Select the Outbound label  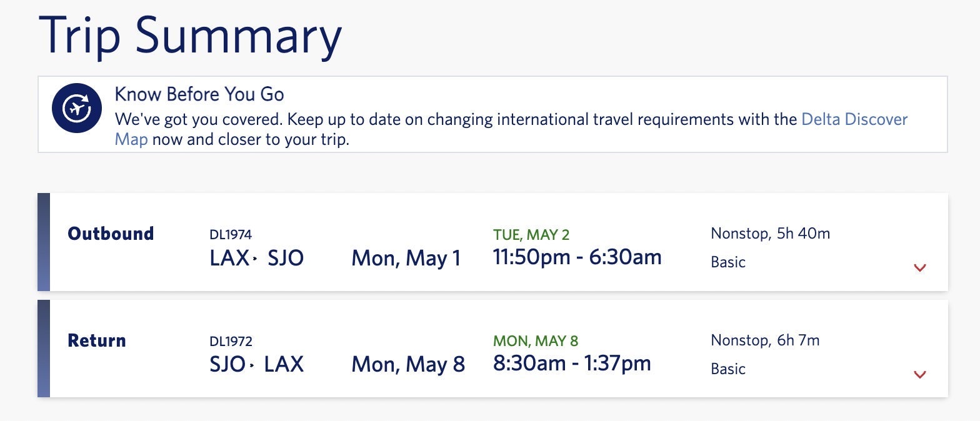coord(111,234)
